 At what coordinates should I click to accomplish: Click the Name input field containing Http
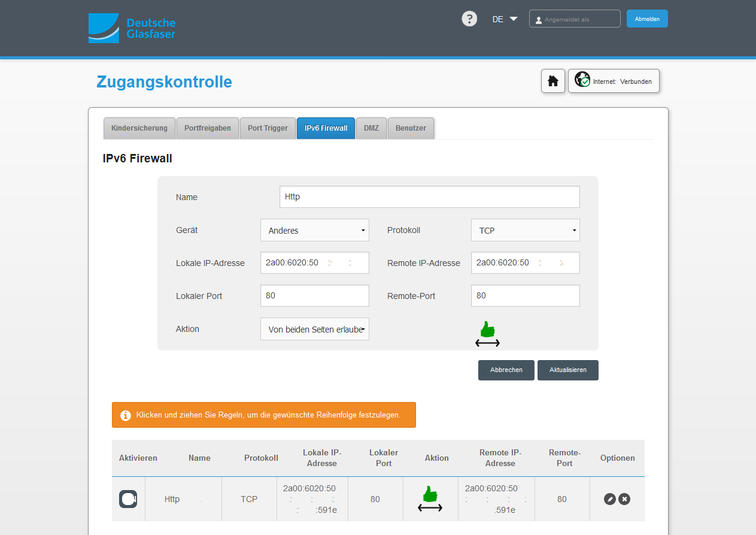(430, 197)
